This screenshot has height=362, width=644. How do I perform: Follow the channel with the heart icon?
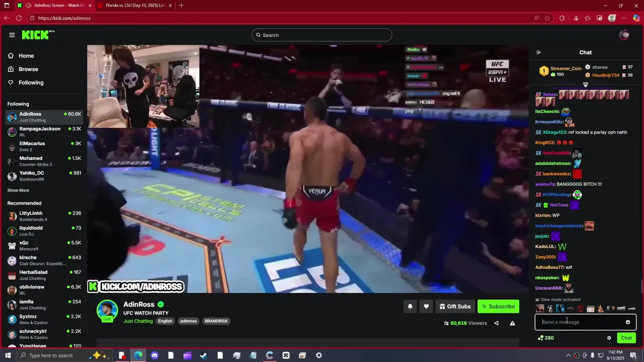coord(426,307)
